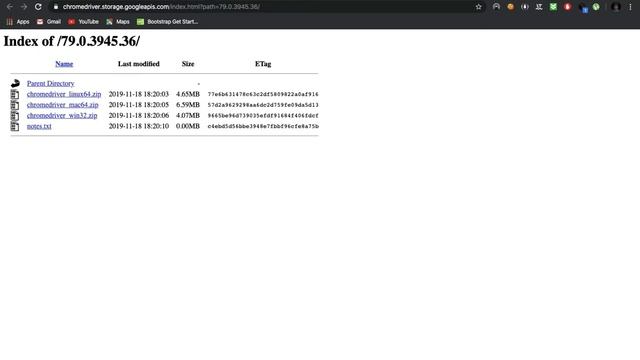Click the 4.65MB size value
The height and width of the screenshot is (360, 640).
tap(188, 94)
